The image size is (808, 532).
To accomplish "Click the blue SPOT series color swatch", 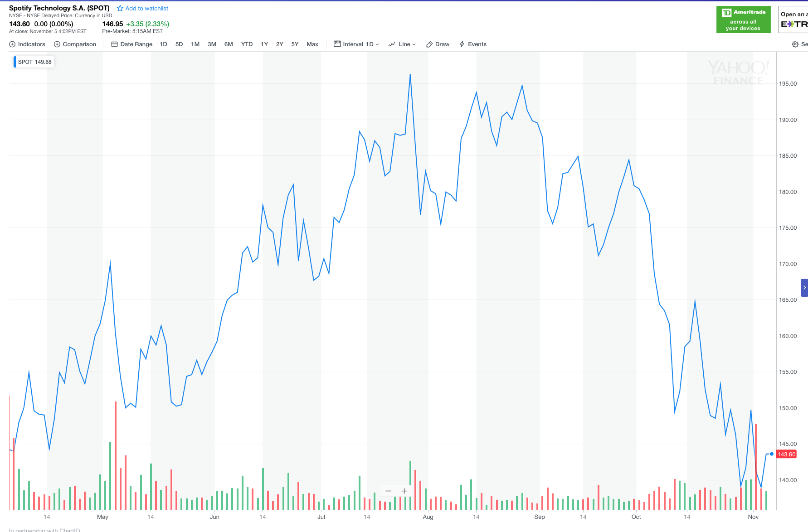I will pos(15,62).
